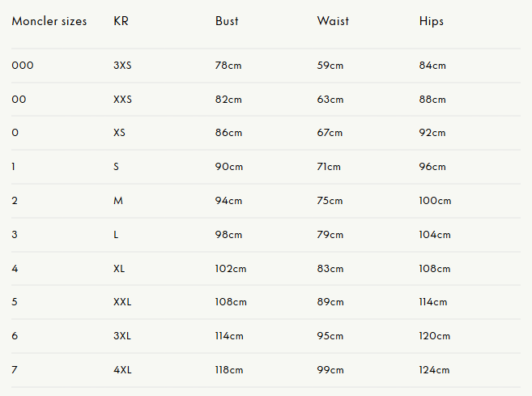Select the 3XS size cell
Viewport: 532px width, 396px height.
[x=122, y=66]
